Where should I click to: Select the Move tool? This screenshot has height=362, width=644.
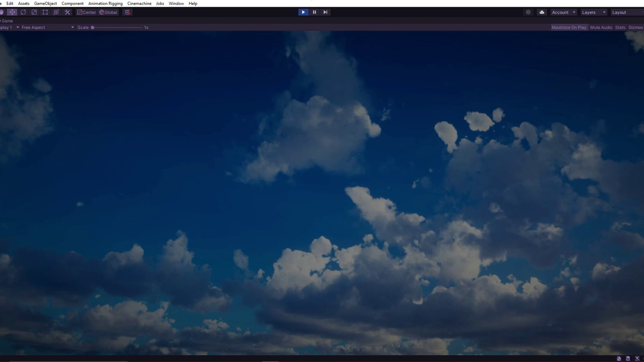tap(12, 12)
